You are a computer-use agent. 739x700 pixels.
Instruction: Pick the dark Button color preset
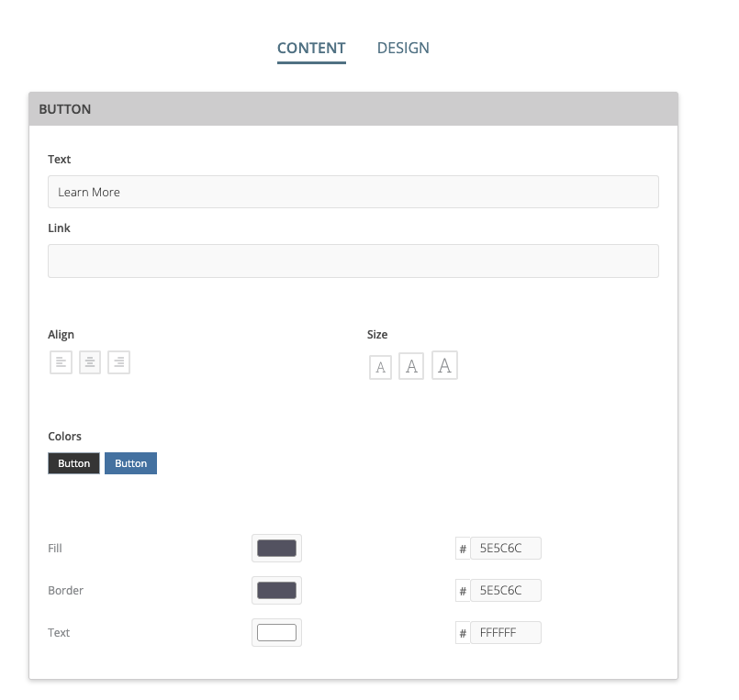click(74, 463)
